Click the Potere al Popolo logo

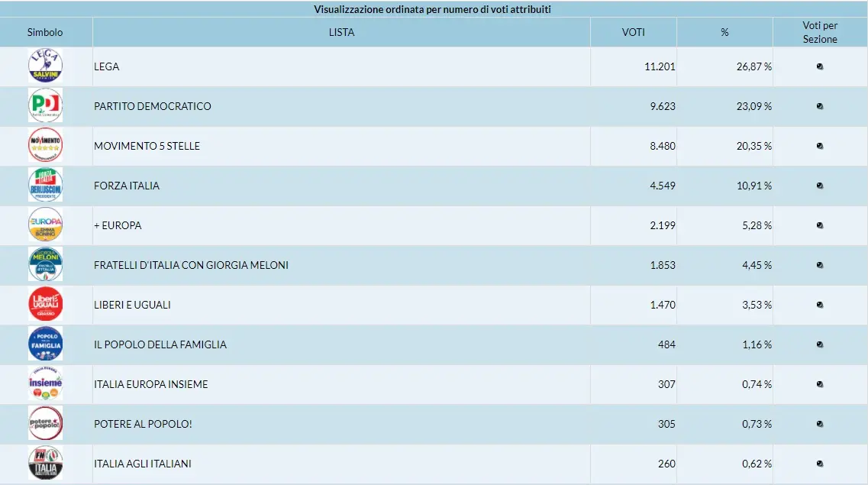45,423
